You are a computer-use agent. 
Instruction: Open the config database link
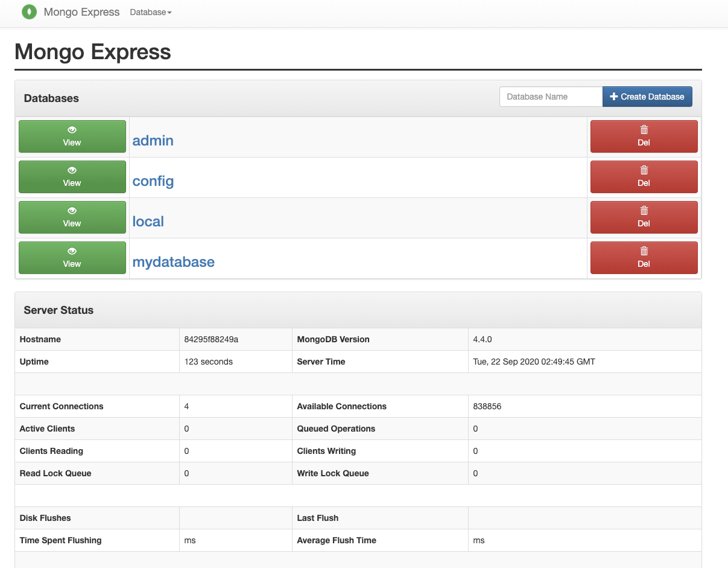point(153,181)
